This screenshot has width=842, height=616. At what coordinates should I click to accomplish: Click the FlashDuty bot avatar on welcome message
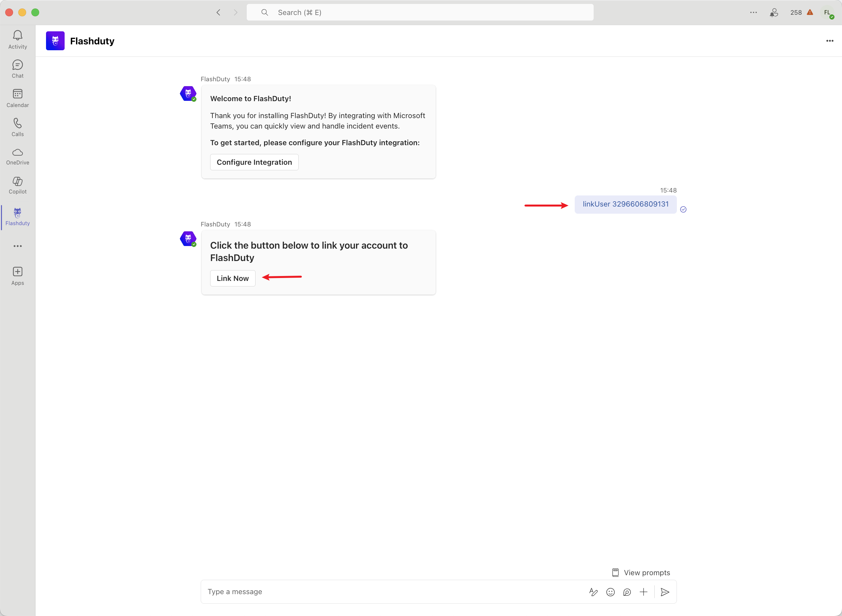coord(188,94)
